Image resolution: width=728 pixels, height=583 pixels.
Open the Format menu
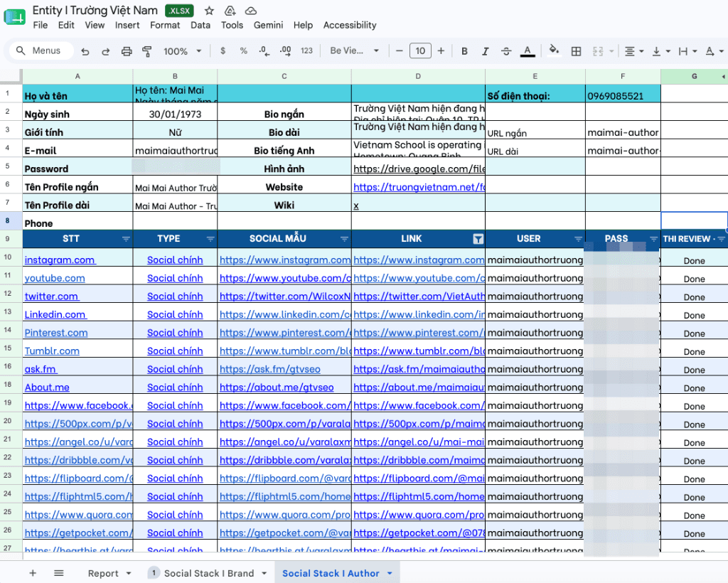(x=165, y=25)
